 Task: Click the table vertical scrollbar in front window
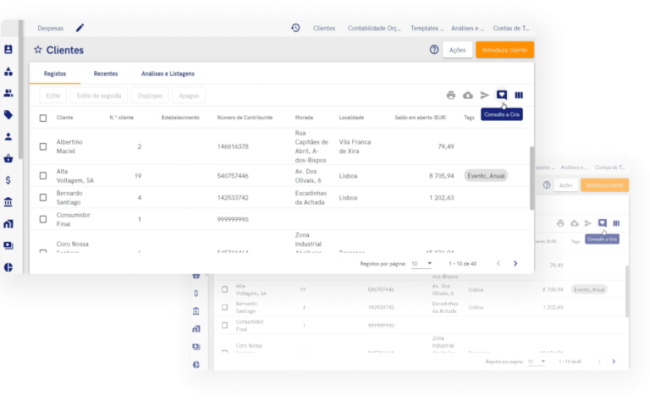pyautogui.click(x=532, y=178)
